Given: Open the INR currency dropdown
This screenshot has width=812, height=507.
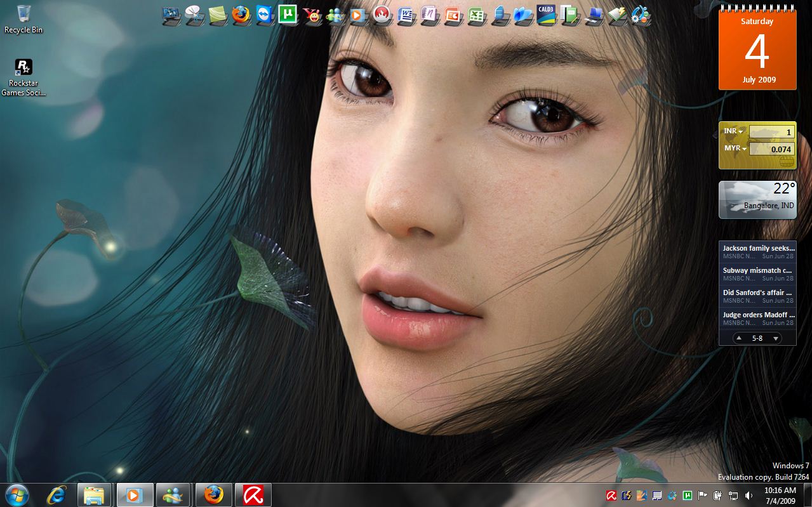Looking at the screenshot, I should tap(733, 131).
